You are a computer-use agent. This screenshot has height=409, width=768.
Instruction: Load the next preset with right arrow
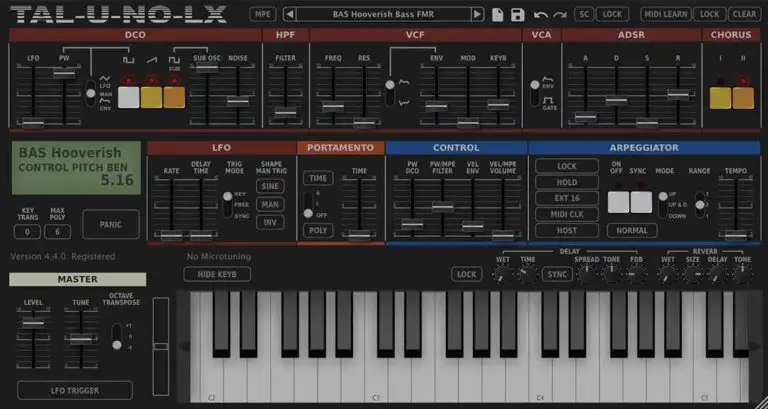(477, 14)
